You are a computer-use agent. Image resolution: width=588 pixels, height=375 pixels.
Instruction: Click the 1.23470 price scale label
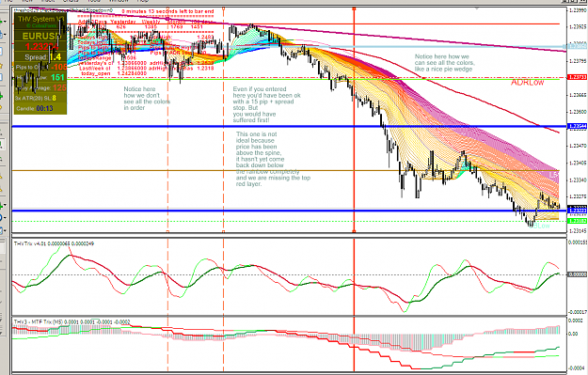coord(578,146)
